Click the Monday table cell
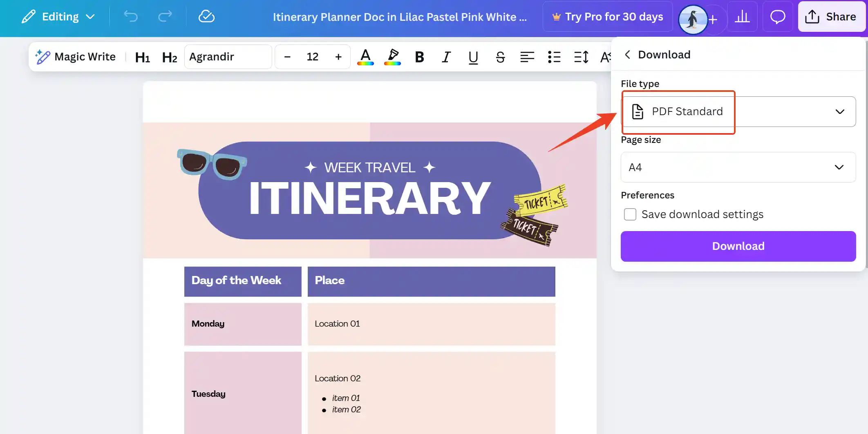868x434 pixels. pos(243,324)
